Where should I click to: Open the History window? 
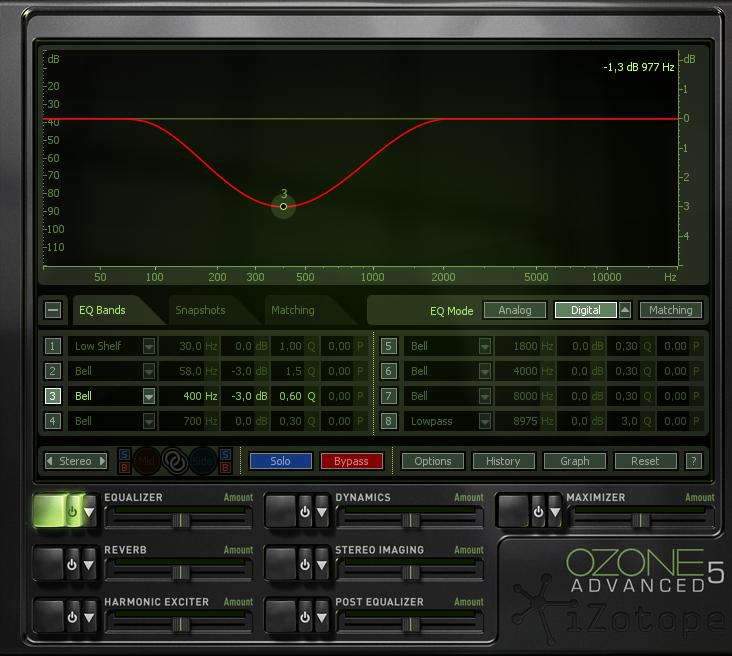(x=503, y=461)
